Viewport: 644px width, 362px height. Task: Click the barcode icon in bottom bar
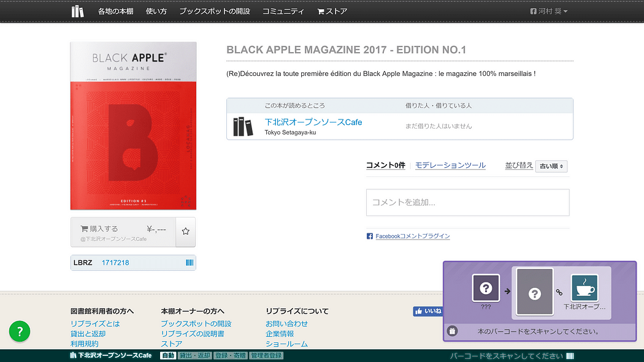570,356
